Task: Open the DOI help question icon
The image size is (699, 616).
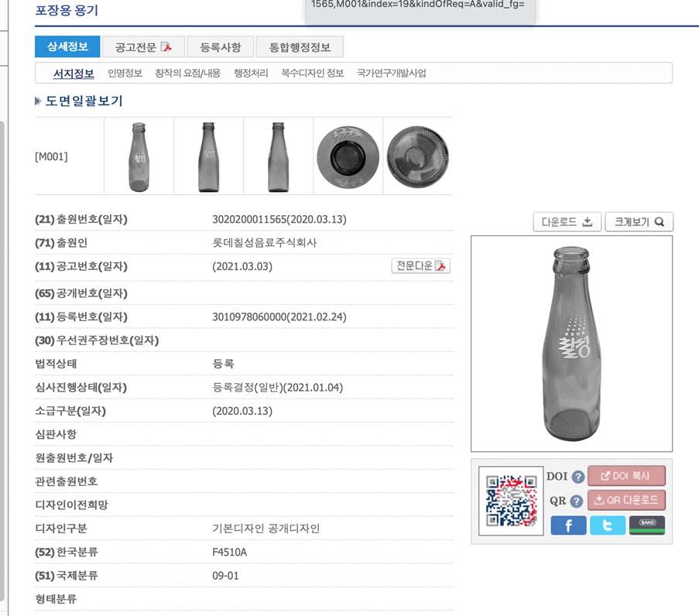Action: 577,477
